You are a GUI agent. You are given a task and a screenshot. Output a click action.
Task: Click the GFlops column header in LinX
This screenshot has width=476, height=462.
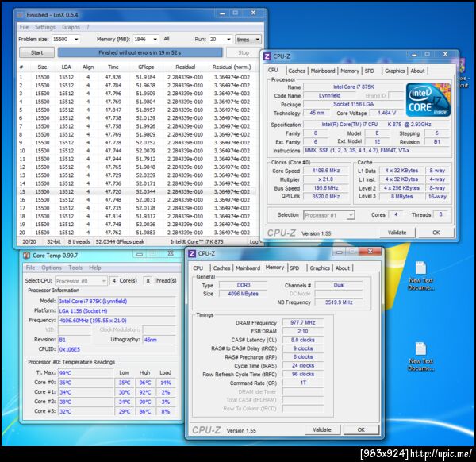(x=146, y=67)
